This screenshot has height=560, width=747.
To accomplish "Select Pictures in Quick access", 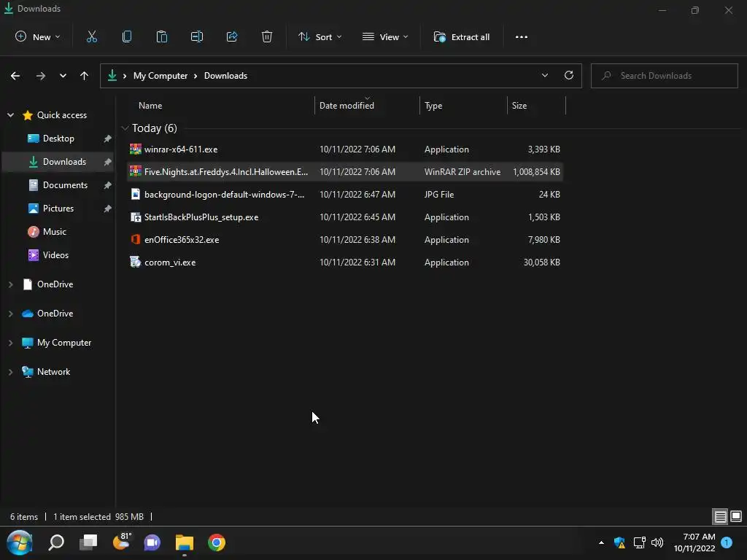I will point(58,209).
